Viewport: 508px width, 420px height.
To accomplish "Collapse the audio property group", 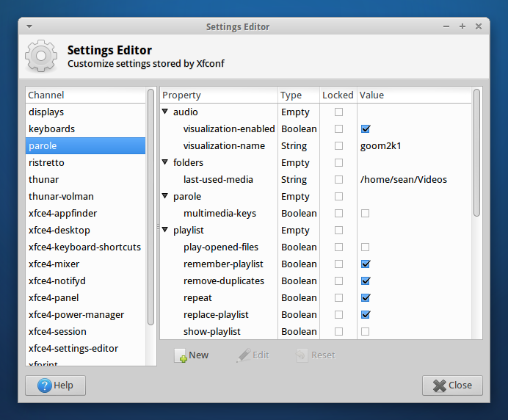I will [x=165, y=112].
